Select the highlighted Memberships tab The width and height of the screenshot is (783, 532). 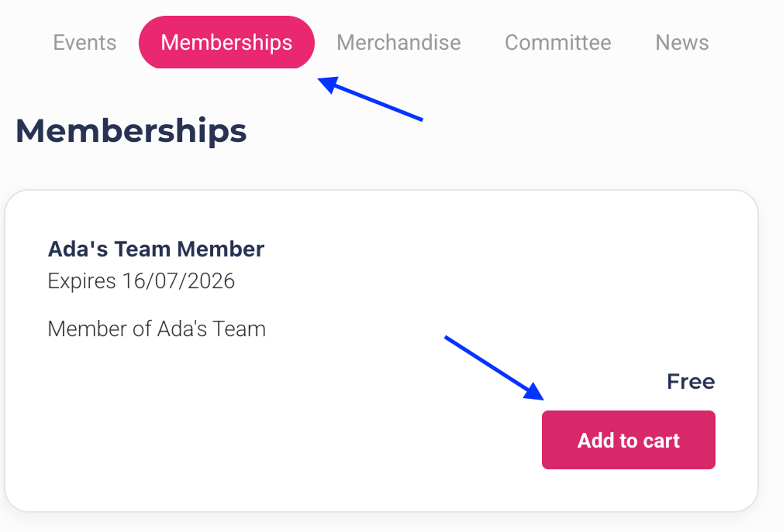pyautogui.click(x=226, y=43)
